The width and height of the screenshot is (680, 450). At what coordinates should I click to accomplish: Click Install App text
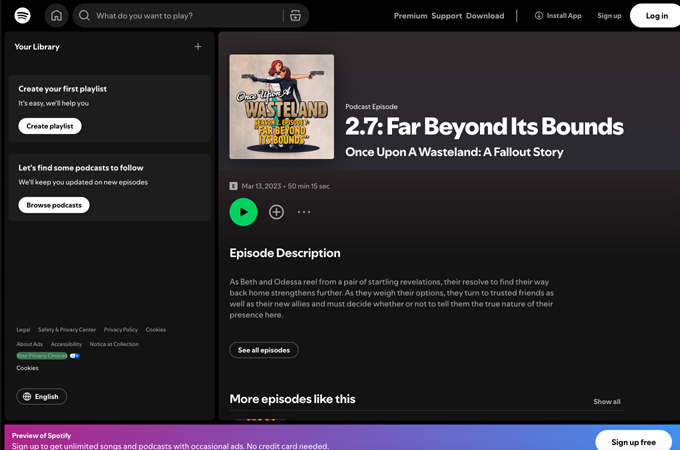(564, 16)
